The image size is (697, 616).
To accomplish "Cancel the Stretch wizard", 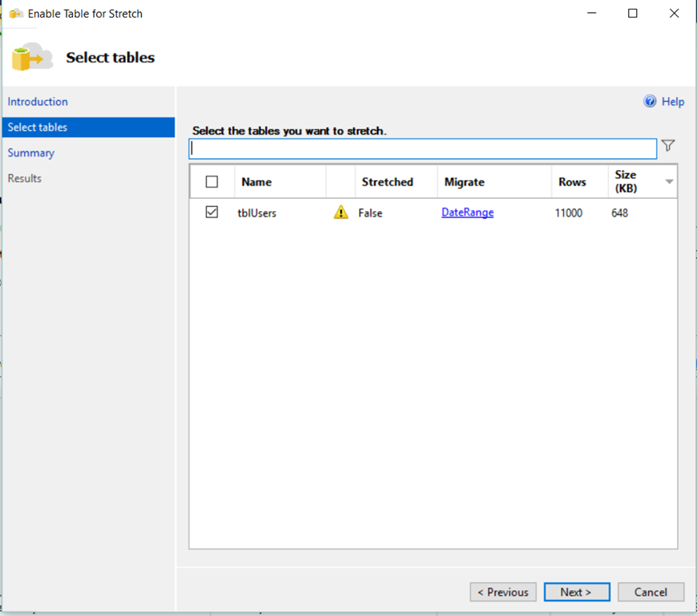I will click(x=650, y=592).
